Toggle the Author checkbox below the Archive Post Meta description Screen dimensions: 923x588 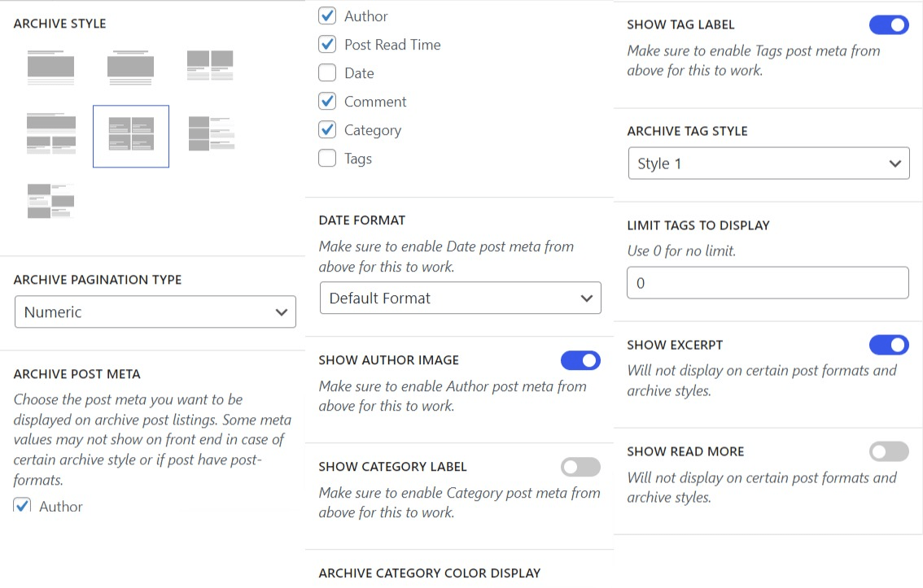click(x=22, y=506)
